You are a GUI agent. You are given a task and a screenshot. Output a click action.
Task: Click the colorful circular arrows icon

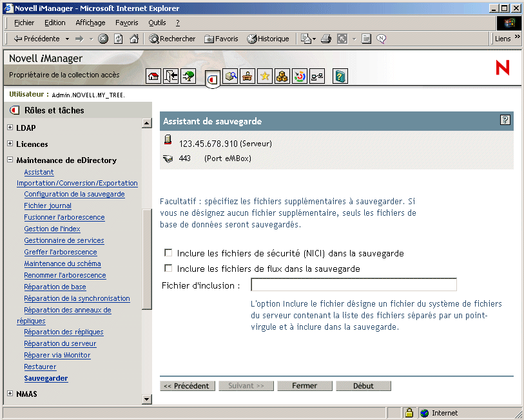(x=300, y=76)
